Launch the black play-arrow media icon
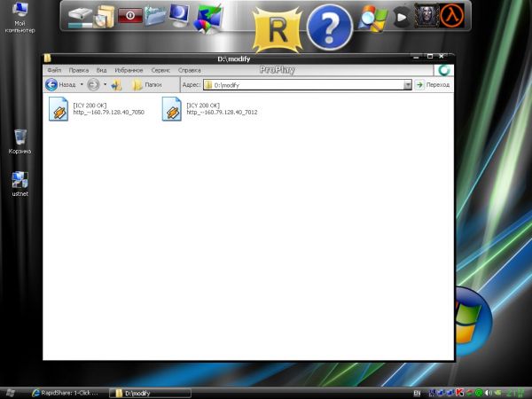Viewport: 532px width, 399px height. coord(402,17)
